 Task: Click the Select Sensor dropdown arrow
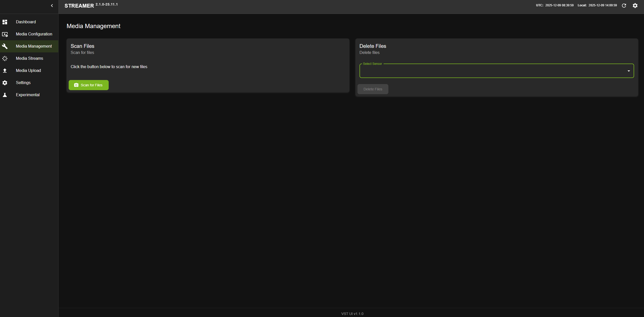point(629,71)
